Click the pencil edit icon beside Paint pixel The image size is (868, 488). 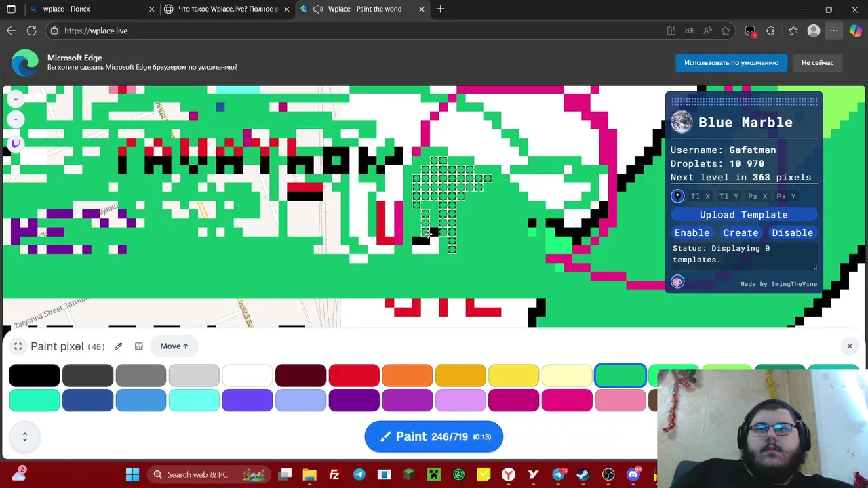[x=118, y=346]
